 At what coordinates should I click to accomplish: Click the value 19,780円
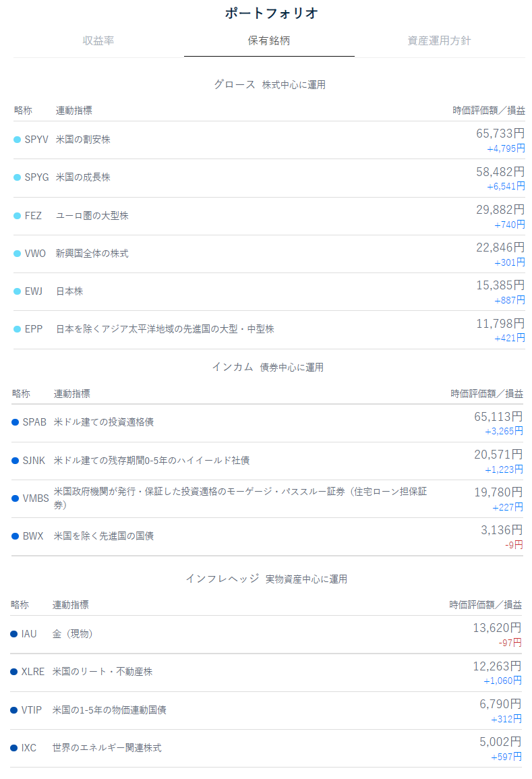498,492
